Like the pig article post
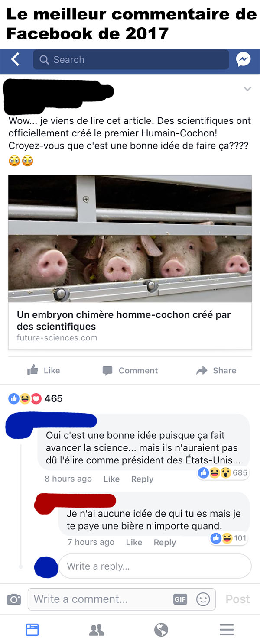The width and height of the screenshot is (260, 644). point(43,370)
